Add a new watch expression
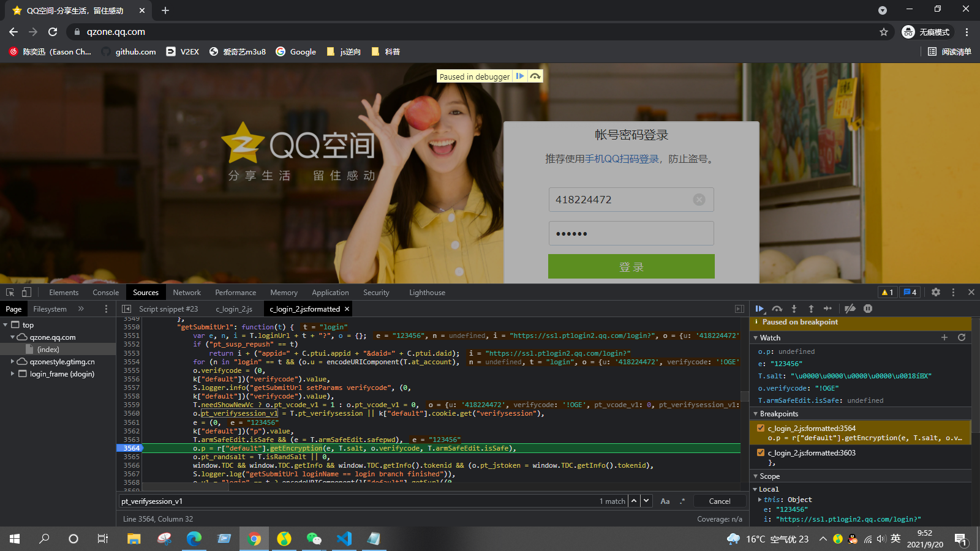980x551 pixels. pos(945,337)
